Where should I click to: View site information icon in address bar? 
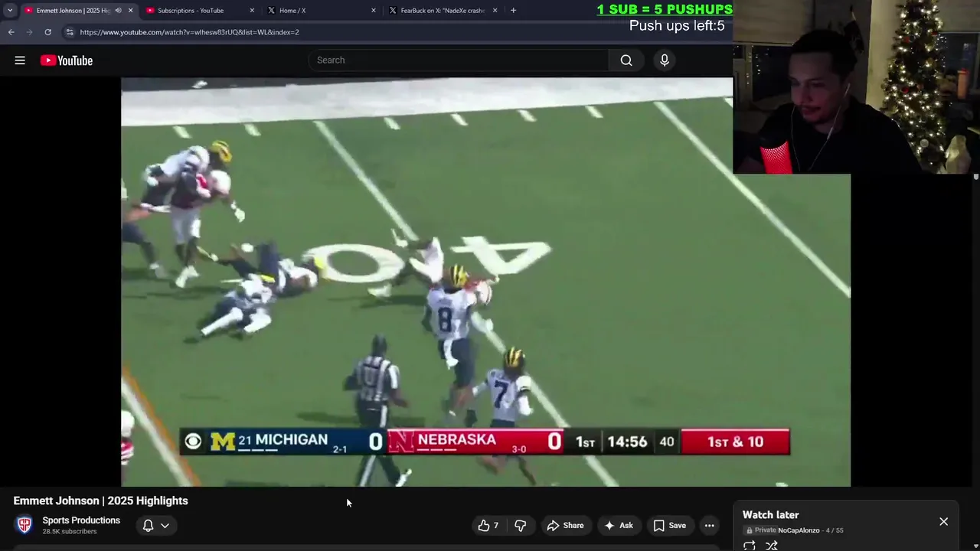(x=70, y=32)
